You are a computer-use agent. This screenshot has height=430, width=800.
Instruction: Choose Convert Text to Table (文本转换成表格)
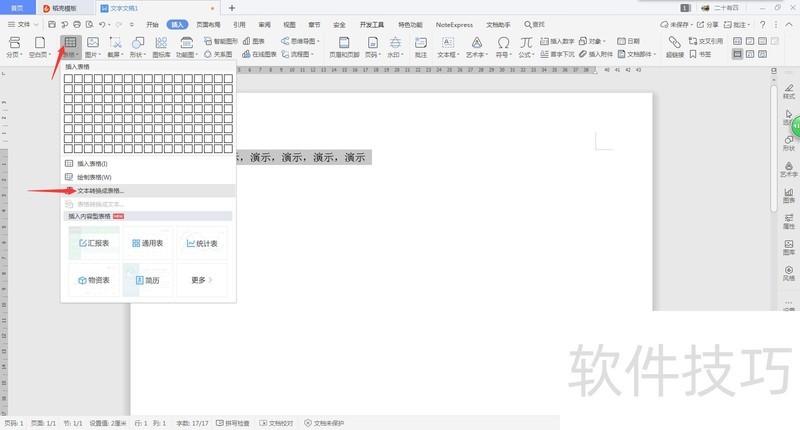(x=148, y=191)
